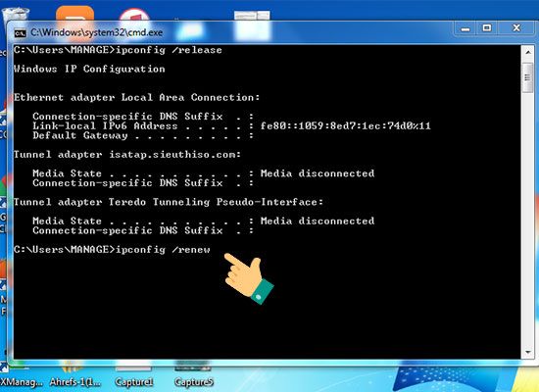The width and height of the screenshot is (539, 392).
Task: Click Media State line under isatap adapter
Action: 204,173
